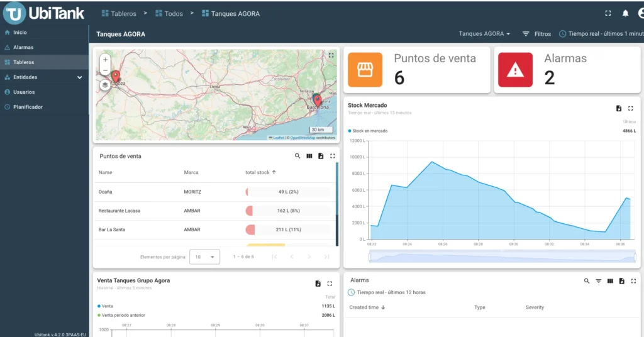The image size is (644, 337).
Task: Search in Puntos de venta table
Action: click(297, 156)
